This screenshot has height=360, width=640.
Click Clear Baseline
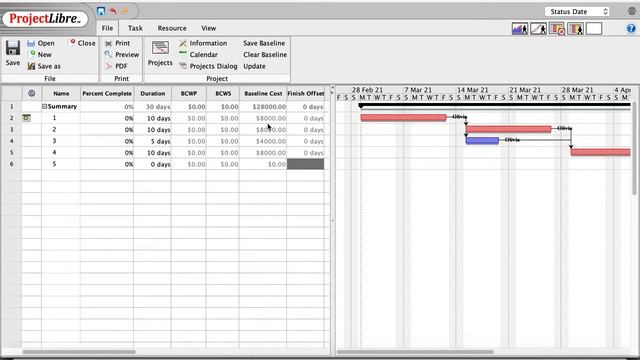tap(265, 54)
